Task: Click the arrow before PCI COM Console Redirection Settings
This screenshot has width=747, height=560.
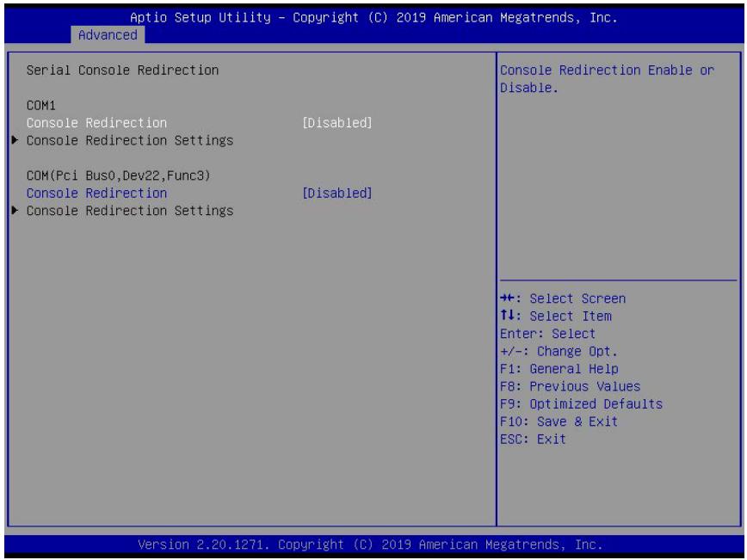Action: tap(15, 210)
